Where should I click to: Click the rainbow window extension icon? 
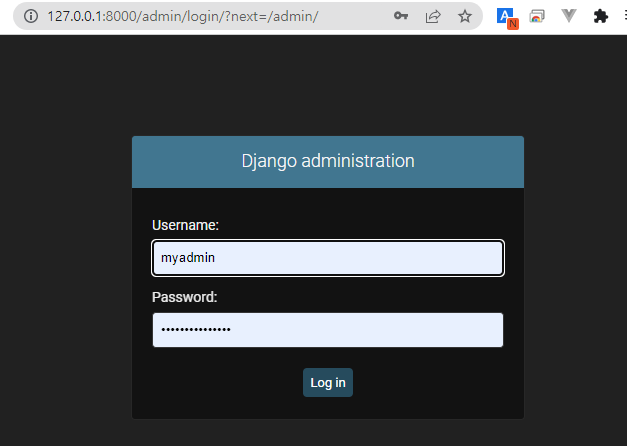pos(537,16)
